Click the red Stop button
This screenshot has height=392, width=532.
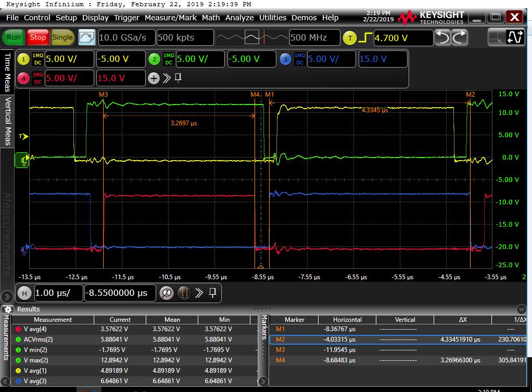(x=37, y=37)
